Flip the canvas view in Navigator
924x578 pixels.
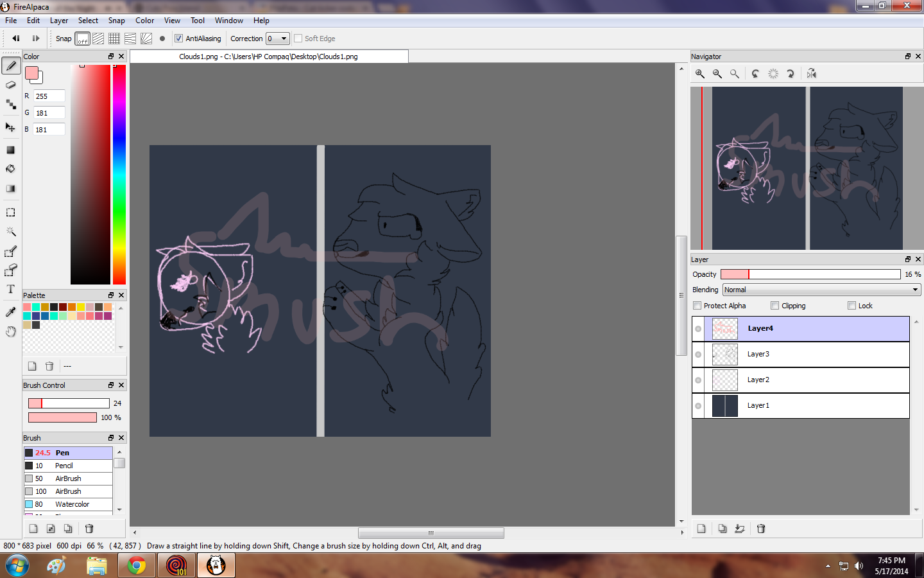point(812,74)
